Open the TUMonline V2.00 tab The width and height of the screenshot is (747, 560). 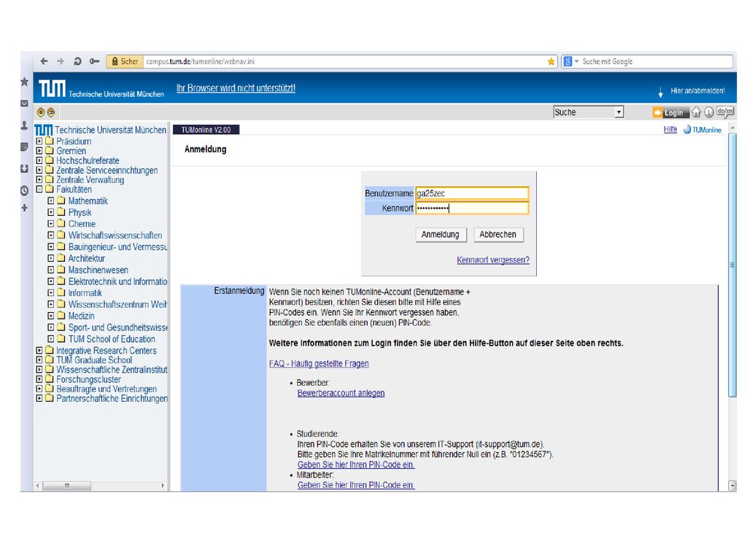tap(206, 130)
